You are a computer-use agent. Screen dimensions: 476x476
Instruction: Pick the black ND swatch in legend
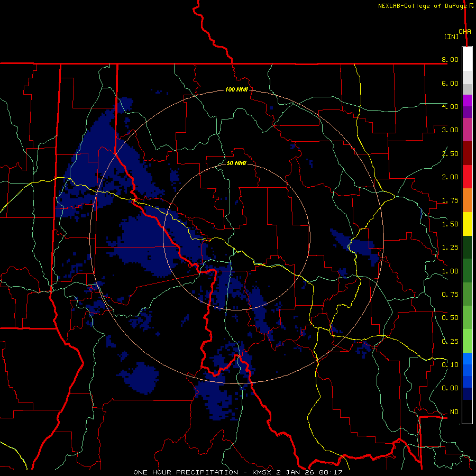coord(467,411)
